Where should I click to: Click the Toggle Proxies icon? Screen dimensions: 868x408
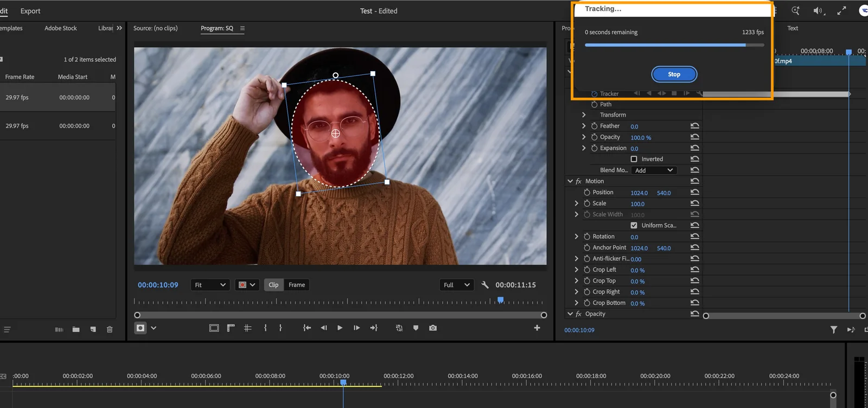point(399,328)
